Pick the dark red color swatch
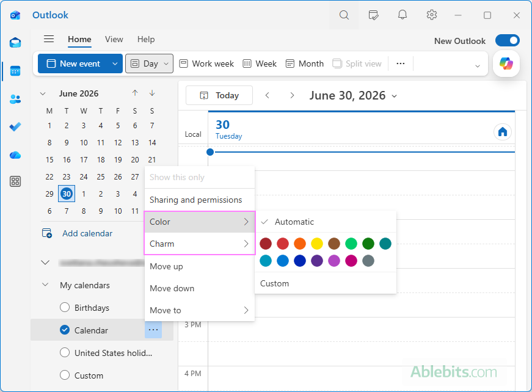Screen dimensions: 532x392 pyautogui.click(x=266, y=244)
